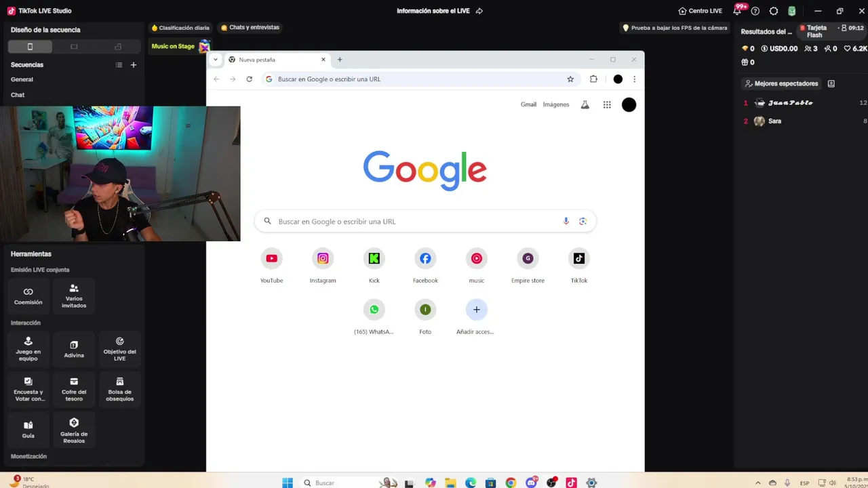Reload the page in Chrome
This screenshot has height=488, width=868.
[249, 79]
